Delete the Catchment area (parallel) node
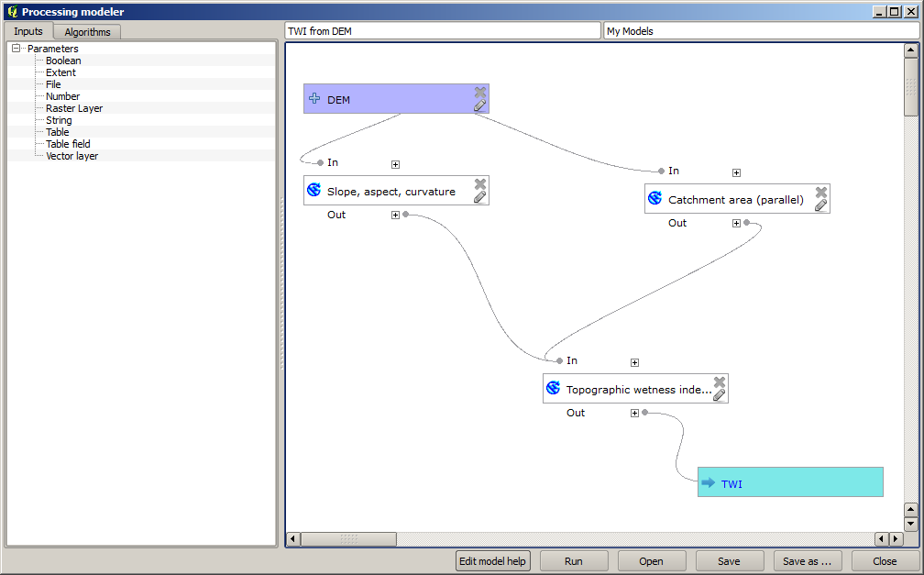This screenshot has height=575, width=924. (820, 192)
